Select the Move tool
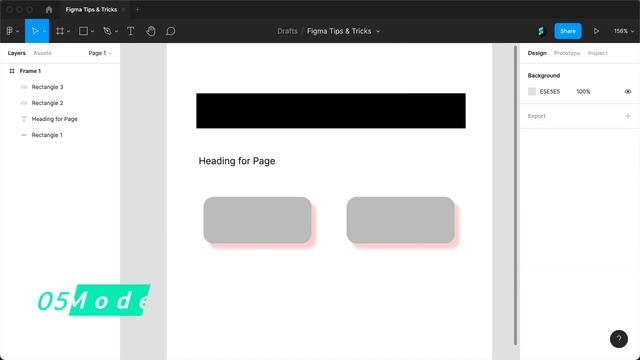Viewport: 640px width, 360px height. pos(35,31)
